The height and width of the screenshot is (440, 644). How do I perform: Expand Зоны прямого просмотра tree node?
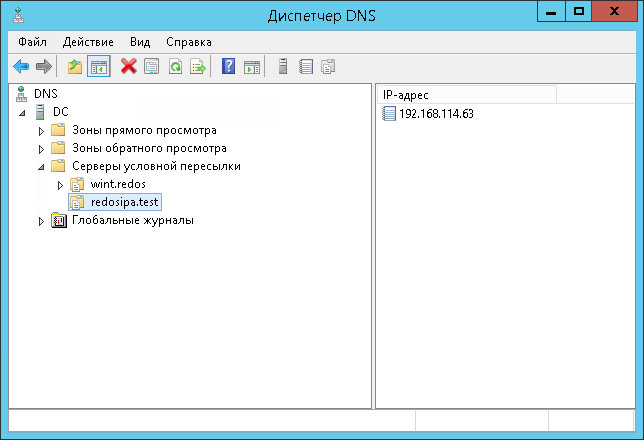coord(41,131)
